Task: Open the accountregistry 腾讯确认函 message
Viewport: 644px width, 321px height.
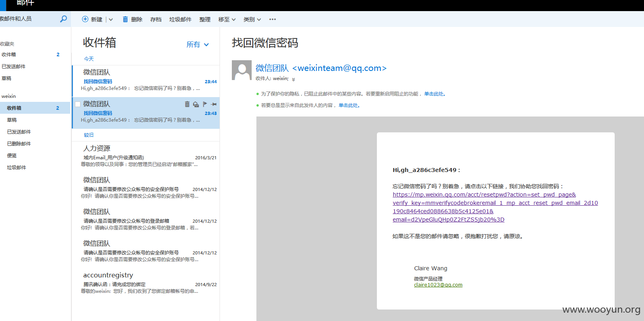Action: tap(146, 284)
